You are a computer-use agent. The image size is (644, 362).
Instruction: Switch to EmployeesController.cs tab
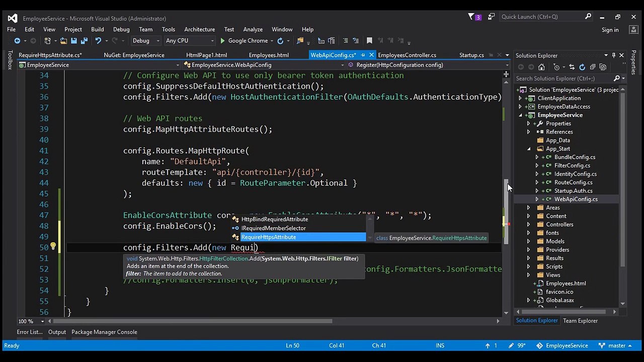coord(407,55)
